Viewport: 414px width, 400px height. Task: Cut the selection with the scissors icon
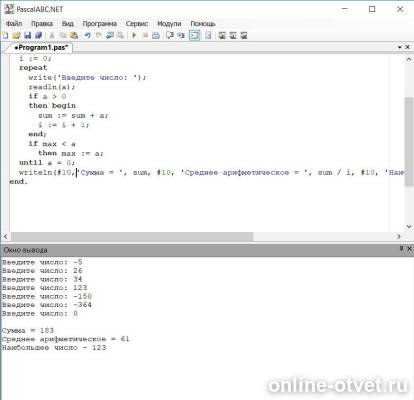click(52, 35)
